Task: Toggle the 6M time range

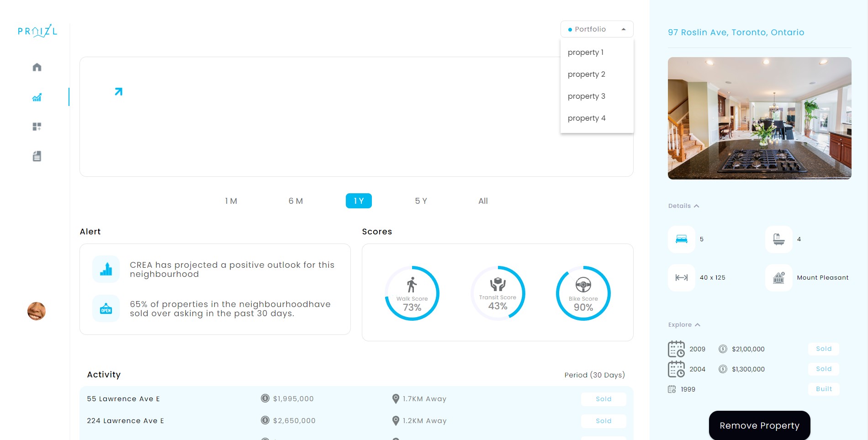Action: [296, 201]
